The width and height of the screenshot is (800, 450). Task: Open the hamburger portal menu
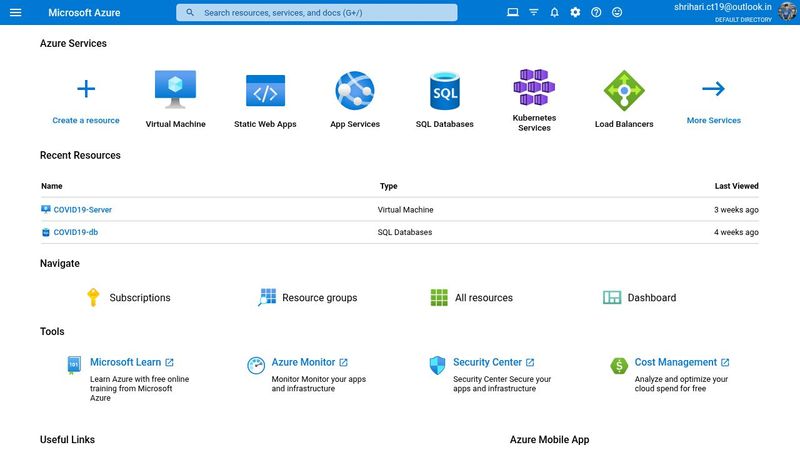[16, 12]
